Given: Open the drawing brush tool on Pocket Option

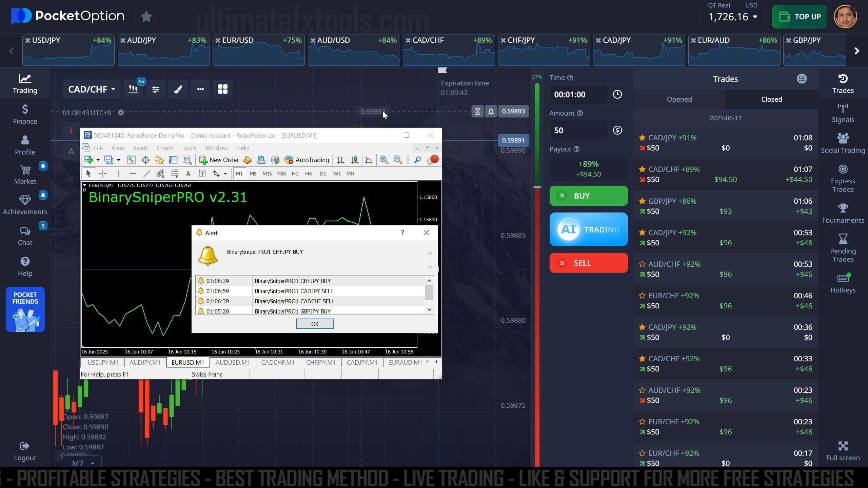Looking at the screenshot, I should pyautogui.click(x=178, y=89).
